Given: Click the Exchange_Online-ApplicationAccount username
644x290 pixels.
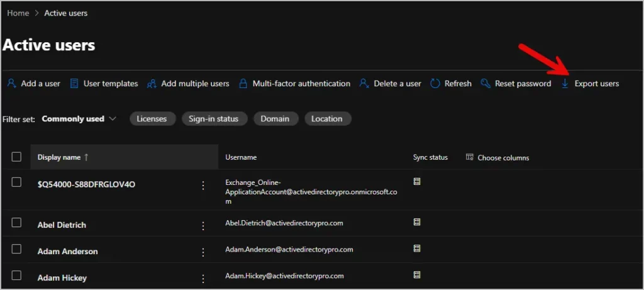Looking at the screenshot, I should pyautogui.click(x=311, y=192).
